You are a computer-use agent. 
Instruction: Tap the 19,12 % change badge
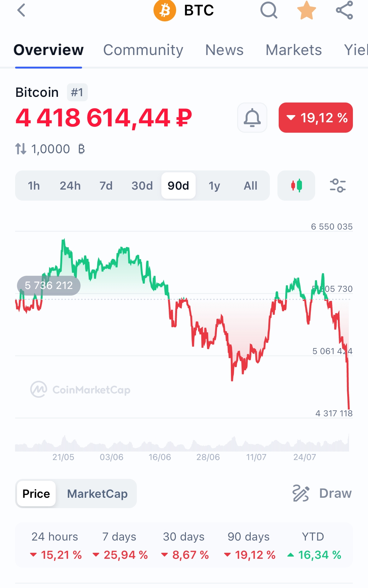[x=316, y=118]
